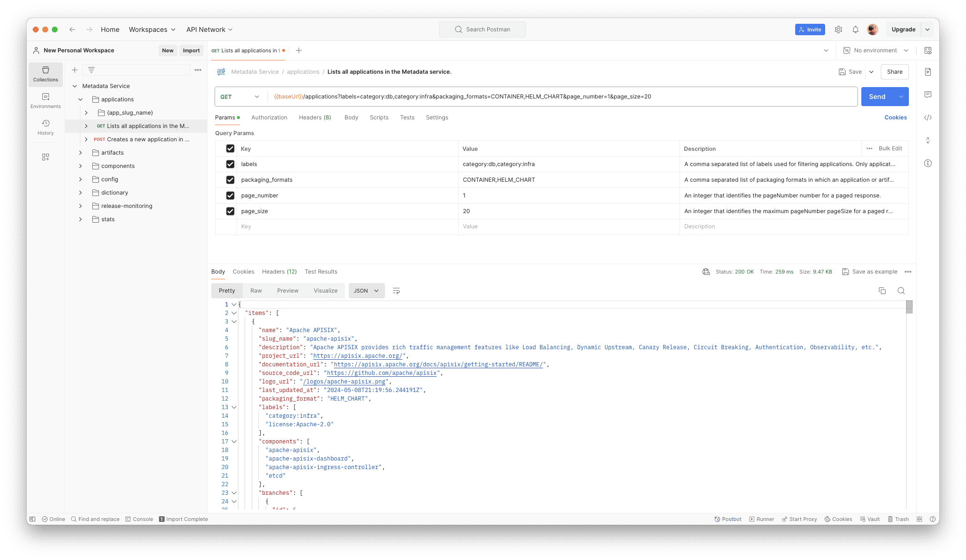The height and width of the screenshot is (560, 966).
Task: Expand the artifacts folder
Action: click(x=80, y=152)
